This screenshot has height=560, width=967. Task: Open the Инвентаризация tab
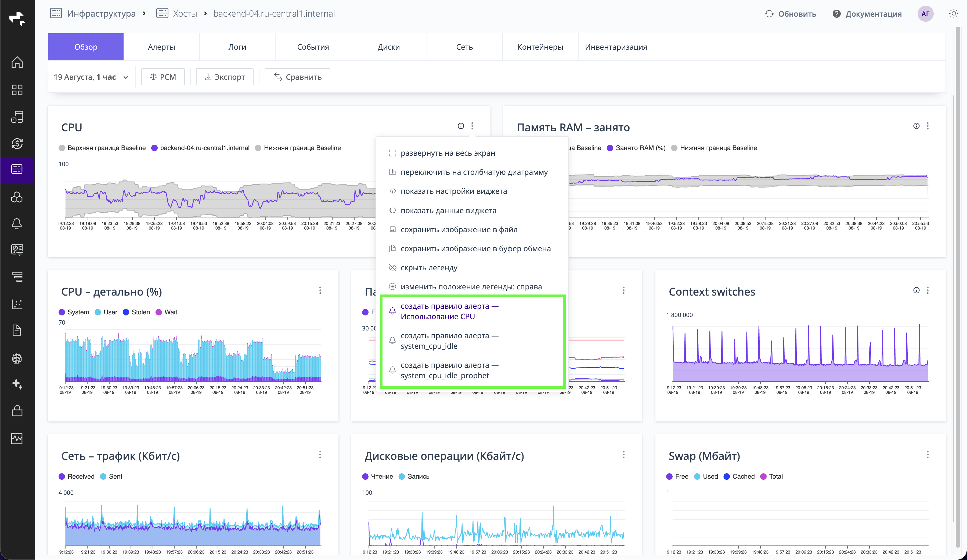pos(616,47)
